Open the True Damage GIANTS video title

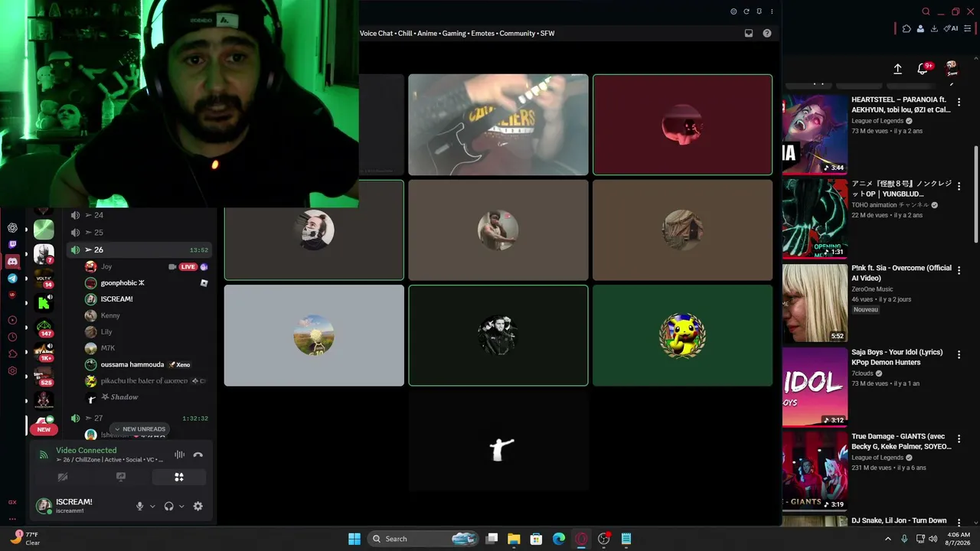pyautogui.click(x=901, y=441)
